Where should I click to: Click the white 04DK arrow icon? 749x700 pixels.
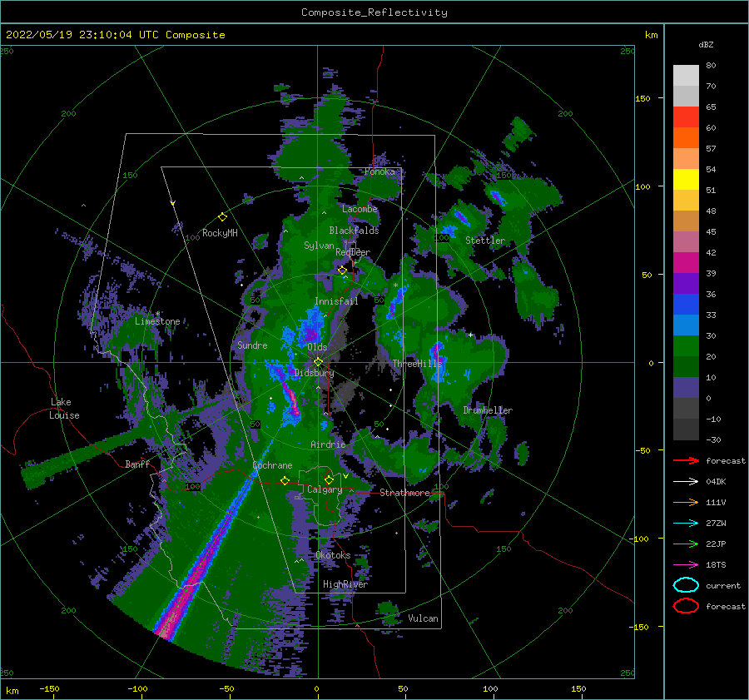coord(686,481)
